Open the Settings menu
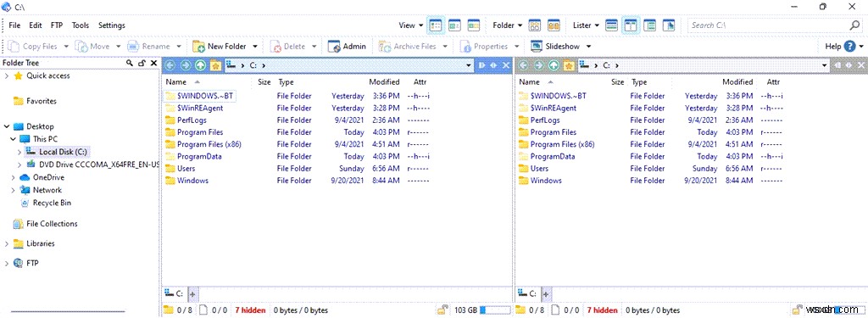868x318 pixels. point(112,25)
